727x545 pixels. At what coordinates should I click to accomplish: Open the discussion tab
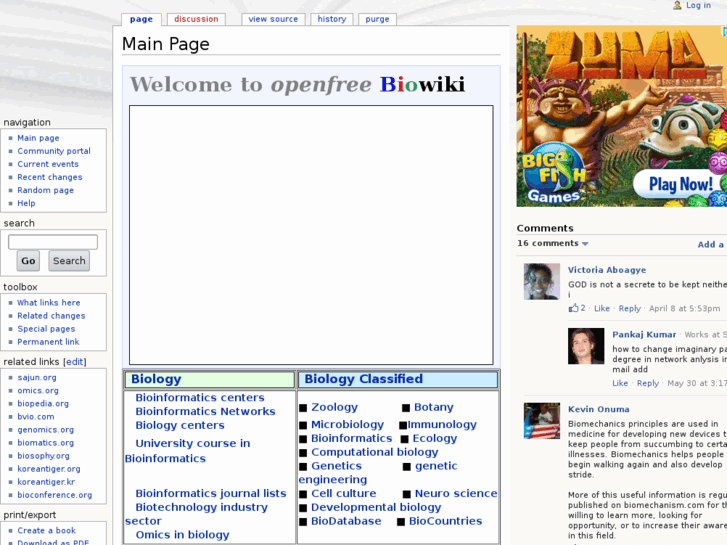[x=196, y=19]
